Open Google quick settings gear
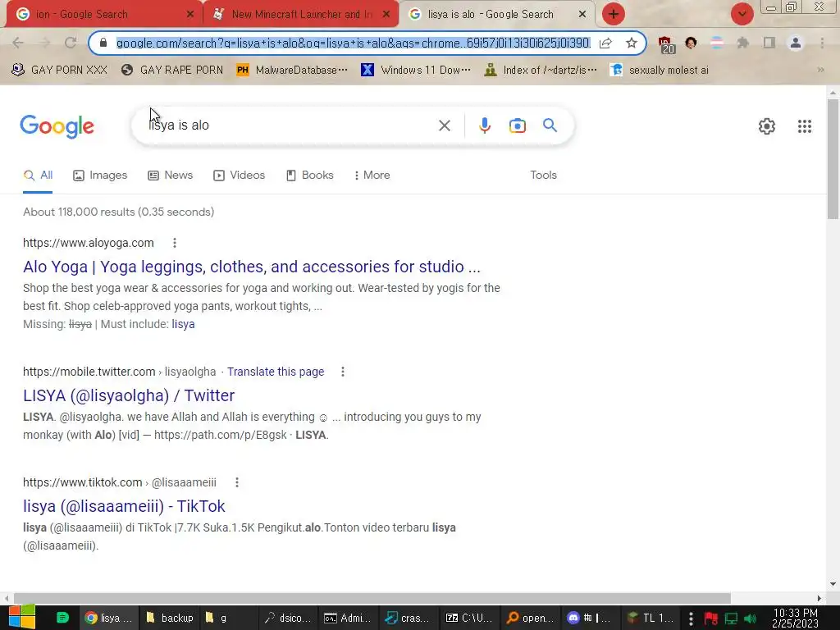The image size is (840, 630). pos(767,126)
